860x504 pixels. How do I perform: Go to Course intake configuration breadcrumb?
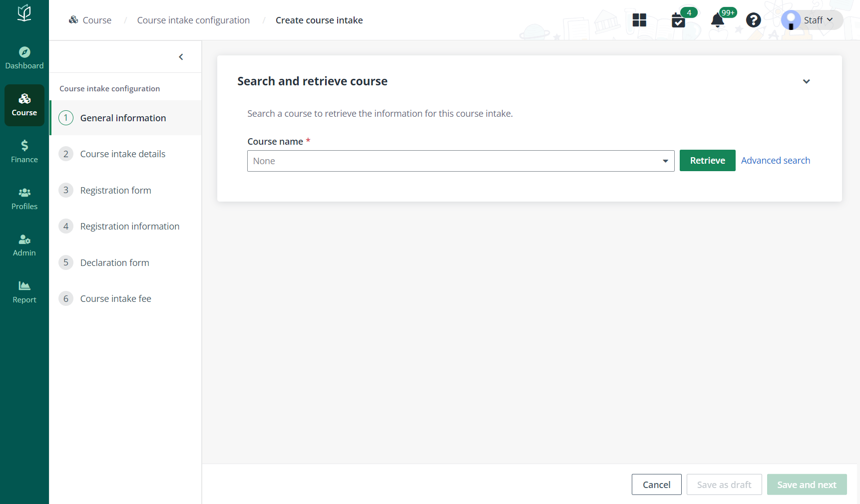tap(193, 20)
